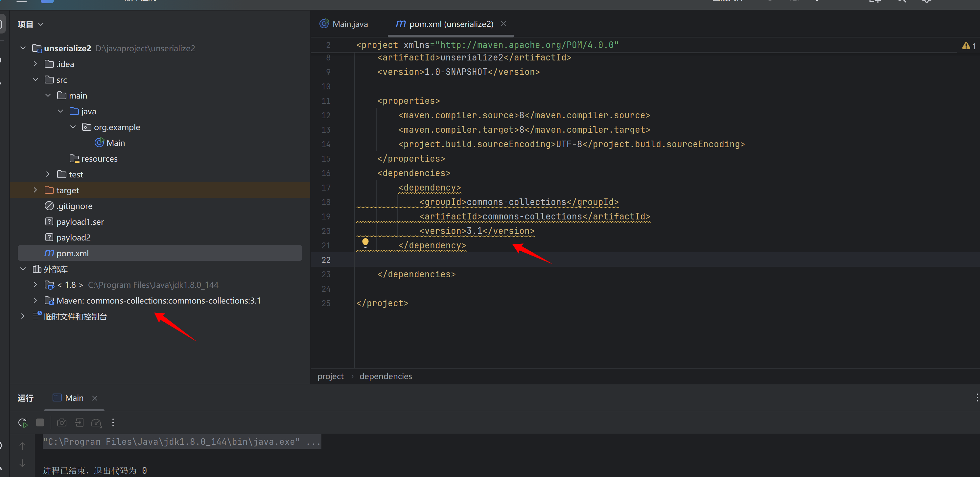Select the Main run tab
This screenshot has width=980, height=477.
click(74, 398)
